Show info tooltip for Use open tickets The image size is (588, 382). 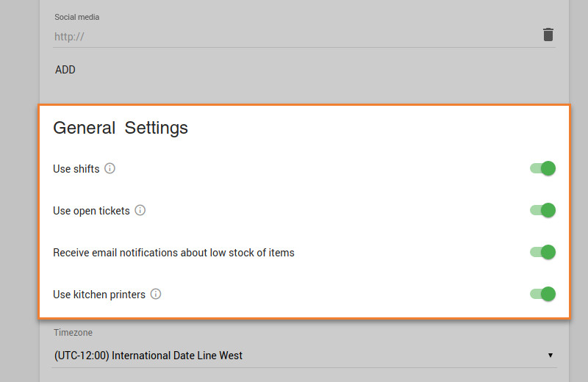pos(140,210)
